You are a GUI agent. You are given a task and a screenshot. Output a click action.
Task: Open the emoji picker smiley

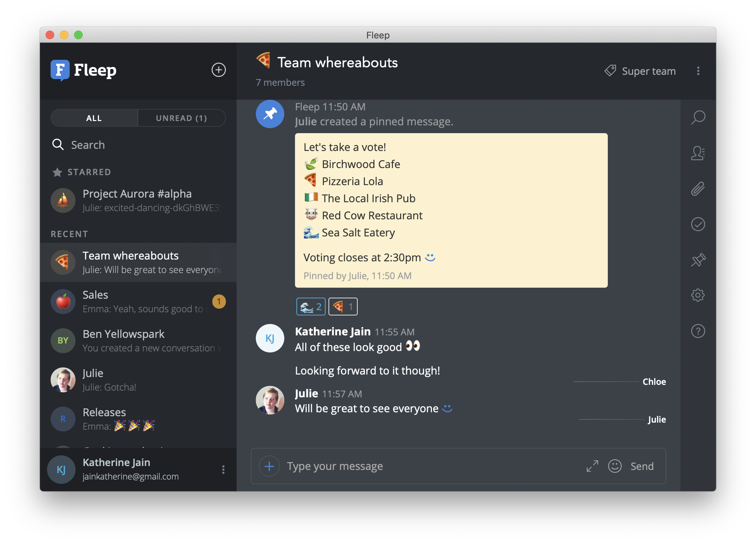coord(615,466)
